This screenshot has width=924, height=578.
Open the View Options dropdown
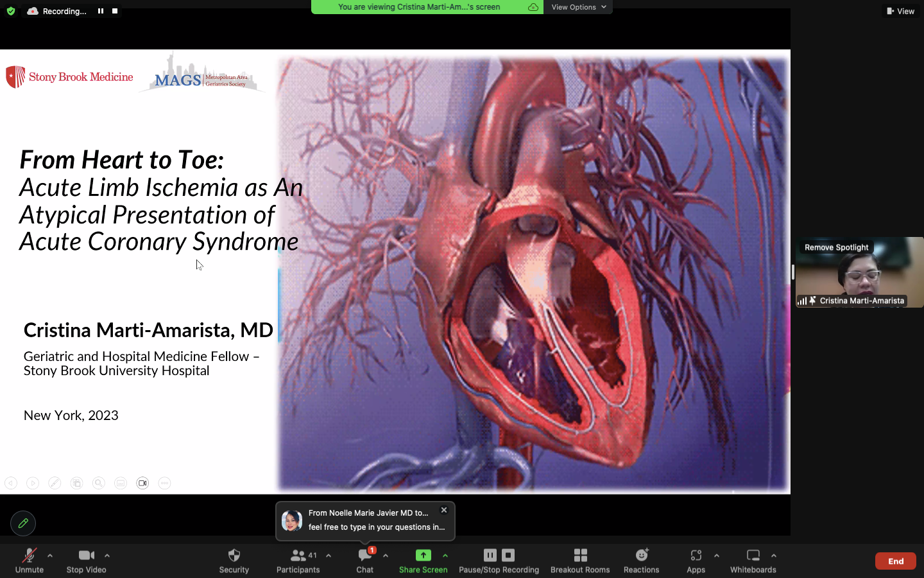[x=578, y=7]
